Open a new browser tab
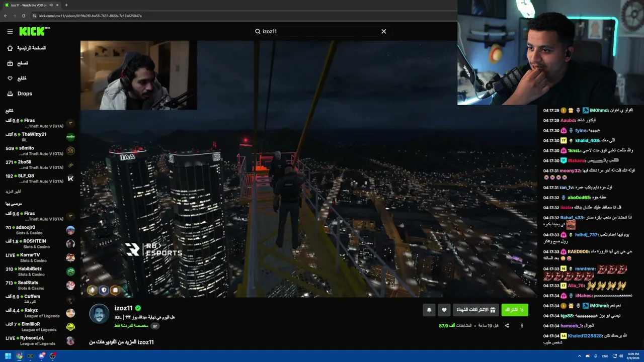Image resolution: width=644 pixels, height=362 pixels. coord(66,5)
